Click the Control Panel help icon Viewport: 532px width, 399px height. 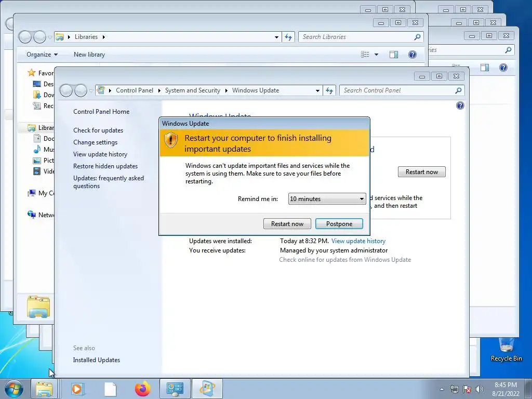click(460, 105)
